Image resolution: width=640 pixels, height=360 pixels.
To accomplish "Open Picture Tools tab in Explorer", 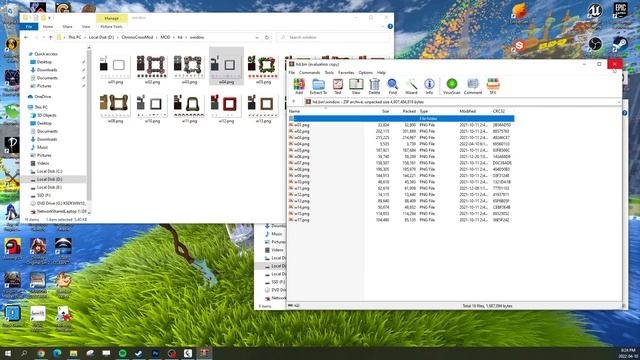I will [x=111, y=27].
